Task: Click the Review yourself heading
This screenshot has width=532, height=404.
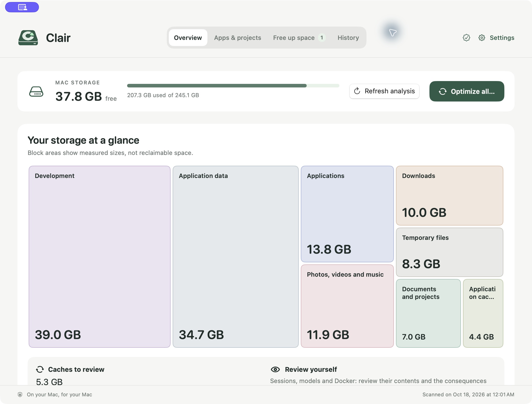Action: pos(311,369)
